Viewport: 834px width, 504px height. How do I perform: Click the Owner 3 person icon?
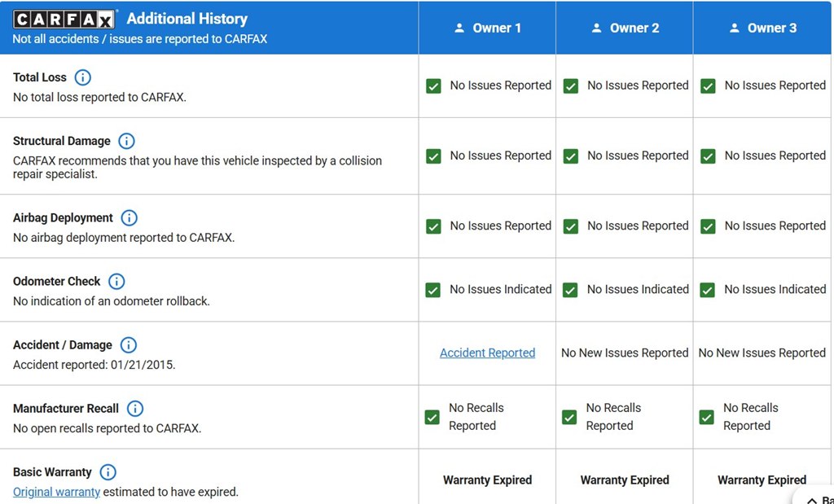(x=735, y=28)
